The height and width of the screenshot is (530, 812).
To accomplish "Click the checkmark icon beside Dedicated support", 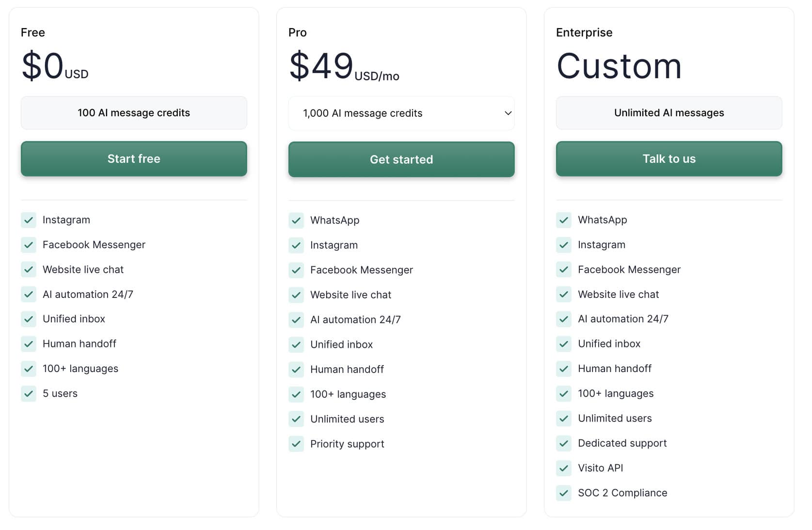I will [564, 443].
